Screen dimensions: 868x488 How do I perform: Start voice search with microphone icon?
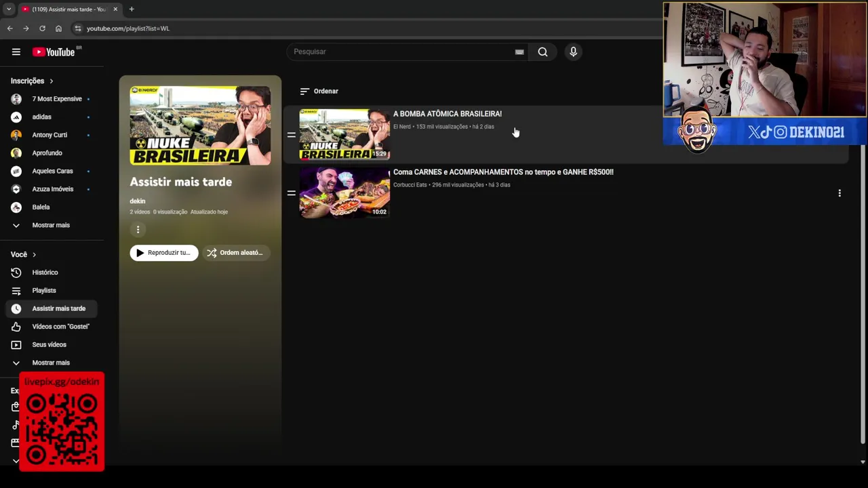(x=573, y=52)
